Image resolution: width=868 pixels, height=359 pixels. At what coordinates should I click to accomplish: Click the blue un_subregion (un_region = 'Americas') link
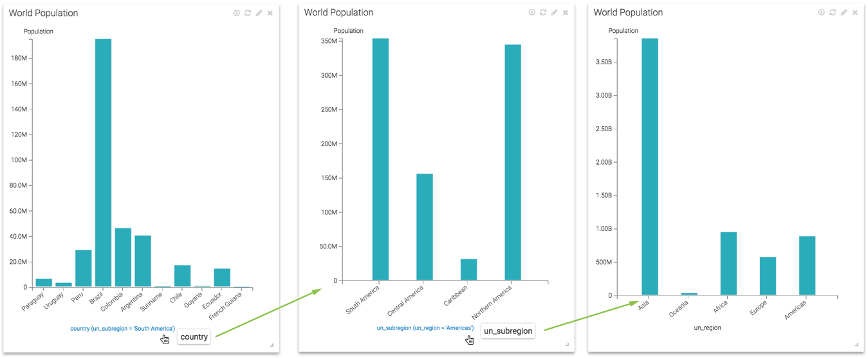pyautogui.click(x=425, y=329)
